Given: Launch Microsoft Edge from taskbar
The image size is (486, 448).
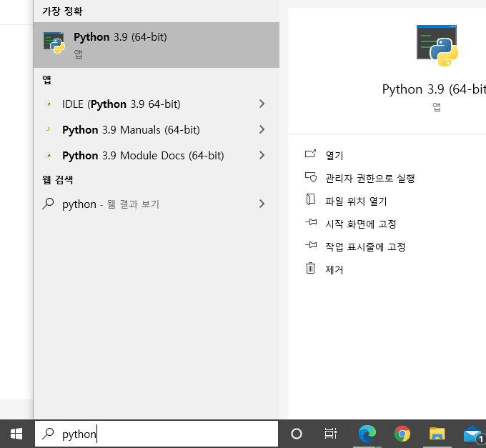Looking at the screenshot, I should (367, 434).
